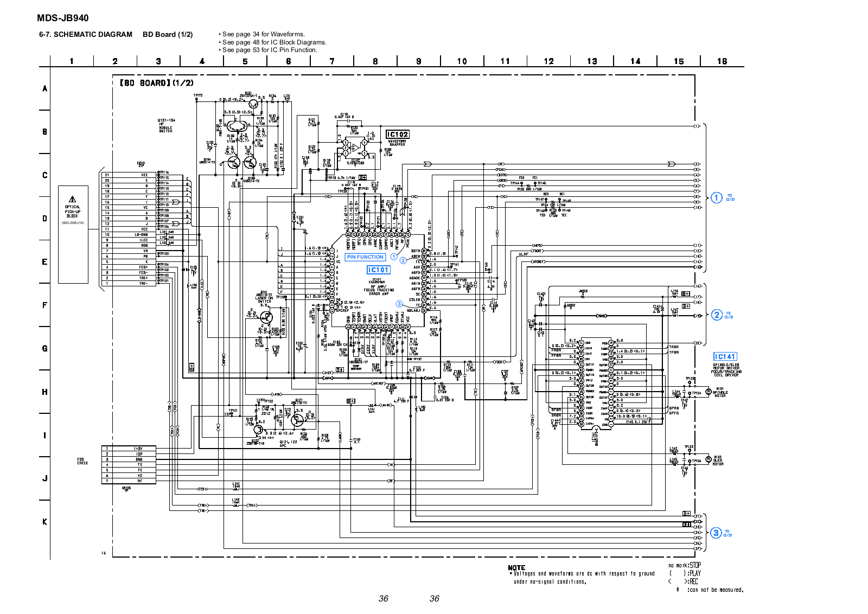This screenshot has width=868, height=614.
Task: Click grid column header 5
Action: 245,61
